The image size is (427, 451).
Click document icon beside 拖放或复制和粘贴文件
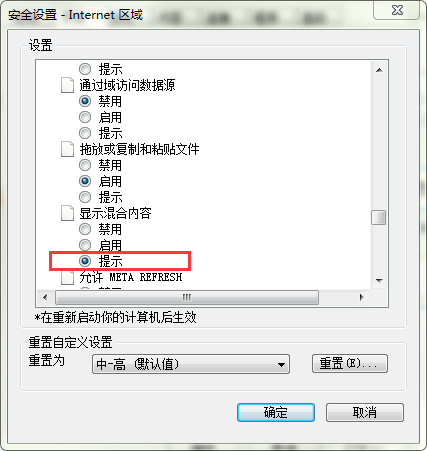(x=67, y=149)
